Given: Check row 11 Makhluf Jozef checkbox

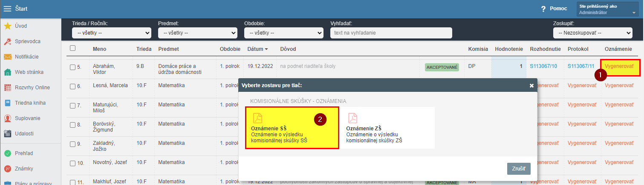Looking at the screenshot, I should 72,182.
